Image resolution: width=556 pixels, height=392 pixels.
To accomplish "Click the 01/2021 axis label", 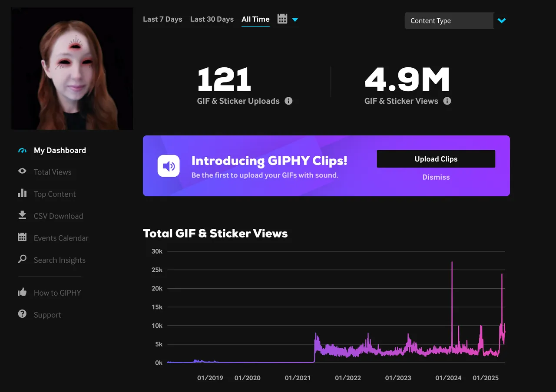I will pyautogui.click(x=298, y=378).
